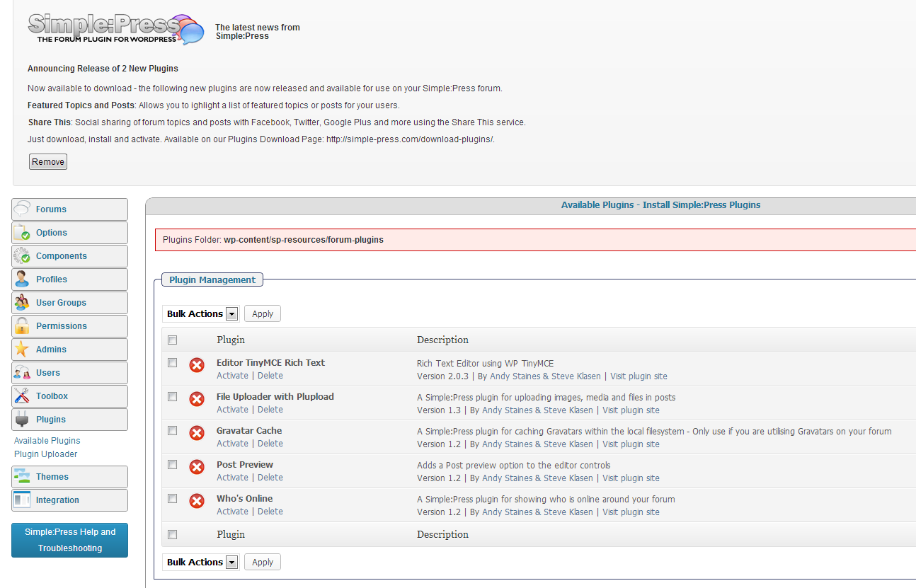This screenshot has height=588, width=916.
Task: Open the User Groups menu
Action: 69,303
